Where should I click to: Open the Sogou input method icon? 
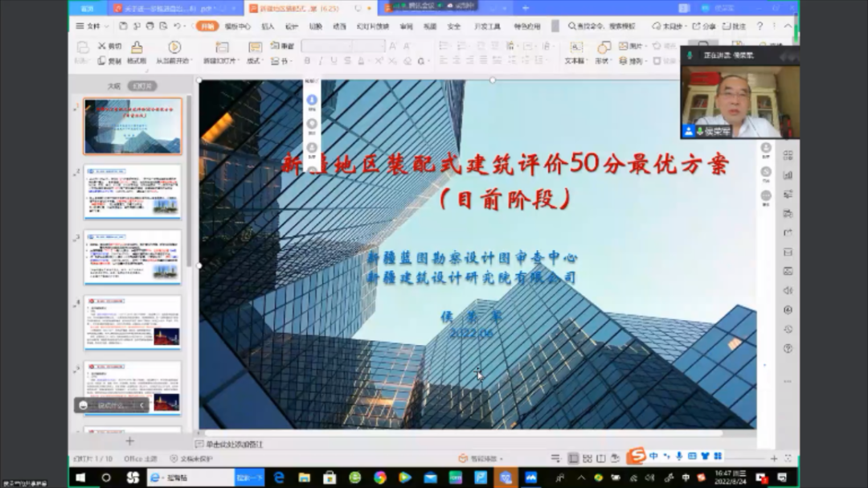point(636,457)
